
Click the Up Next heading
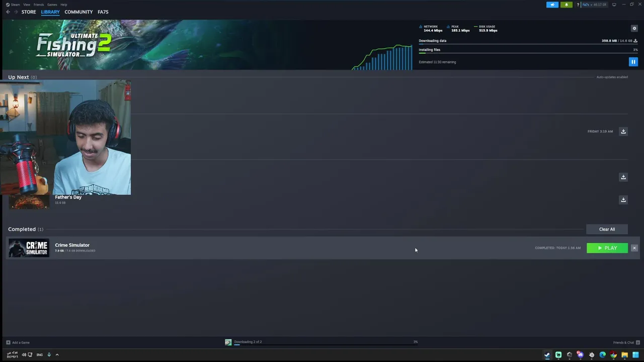click(x=19, y=77)
